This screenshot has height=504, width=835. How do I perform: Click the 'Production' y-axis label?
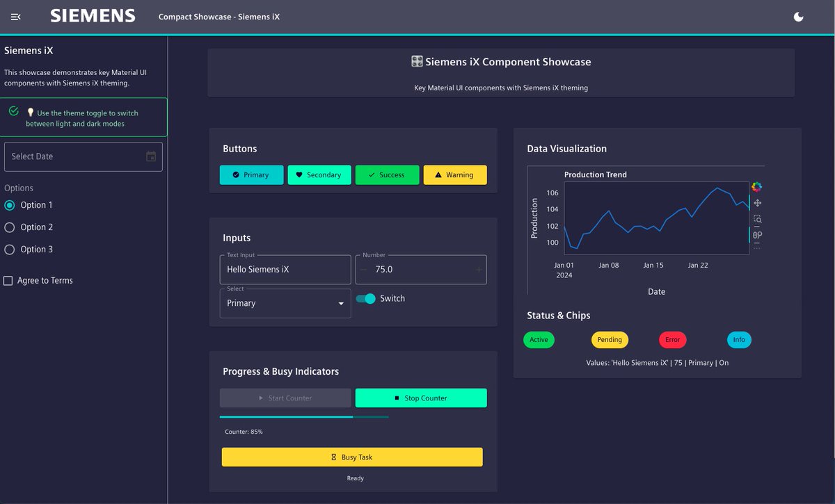coord(534,218)
